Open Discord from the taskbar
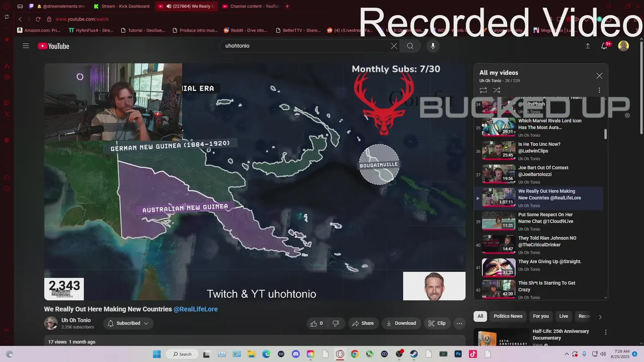Viewport: 644px width, 362px height. 296,354
